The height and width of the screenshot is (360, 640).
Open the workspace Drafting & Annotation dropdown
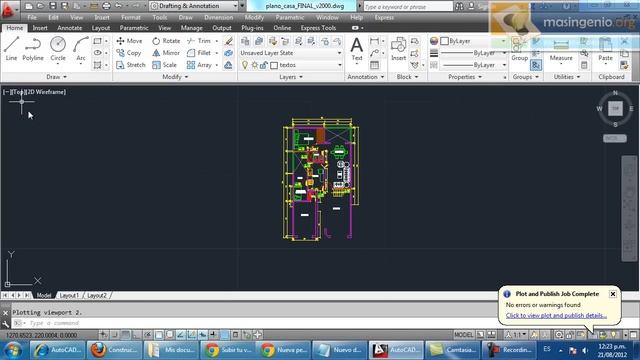(194, 6)
